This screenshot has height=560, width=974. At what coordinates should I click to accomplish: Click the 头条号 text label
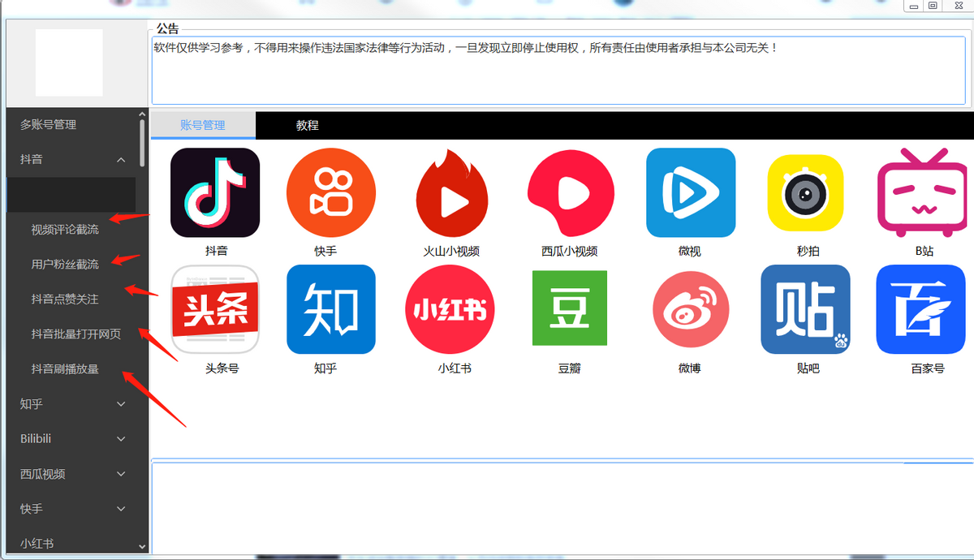222,368
